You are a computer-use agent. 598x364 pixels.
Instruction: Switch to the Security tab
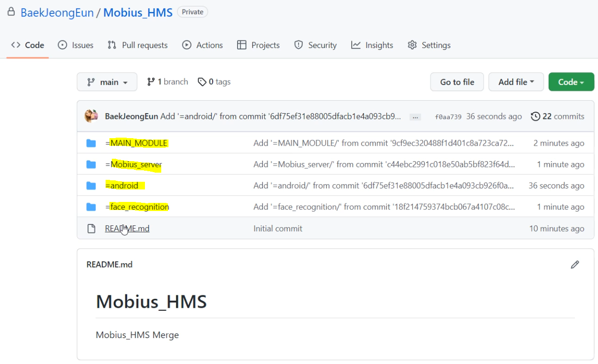pos(315,45)
